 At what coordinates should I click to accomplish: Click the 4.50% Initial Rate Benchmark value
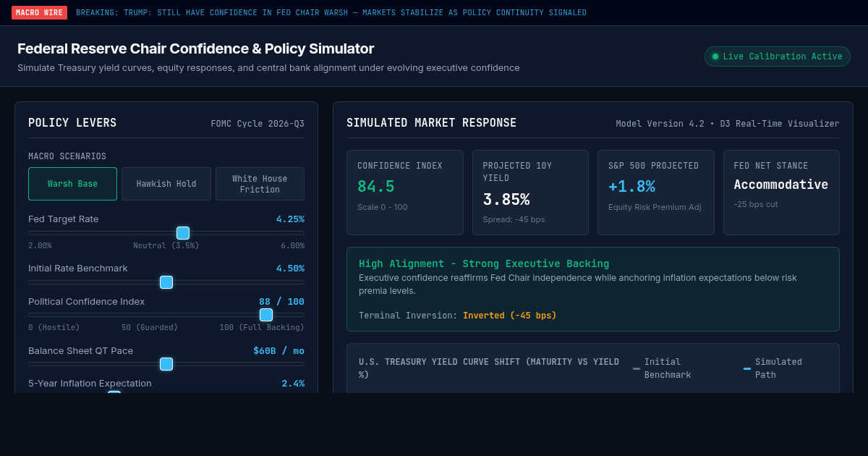[x=290, y=269]
